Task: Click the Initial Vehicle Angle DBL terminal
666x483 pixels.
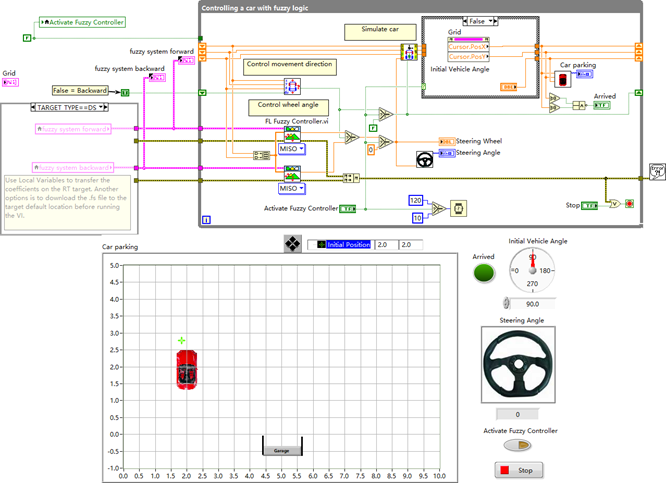Action: coord(508,87)
